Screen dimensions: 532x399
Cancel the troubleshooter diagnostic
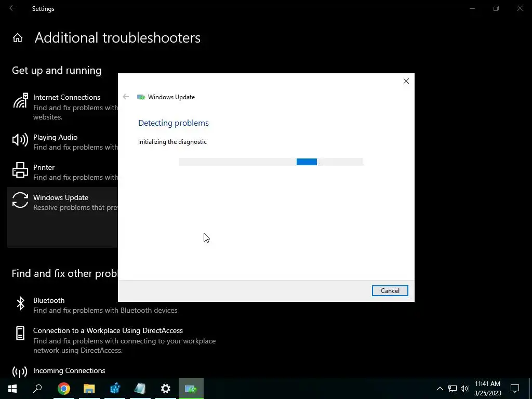pos(390,291)
